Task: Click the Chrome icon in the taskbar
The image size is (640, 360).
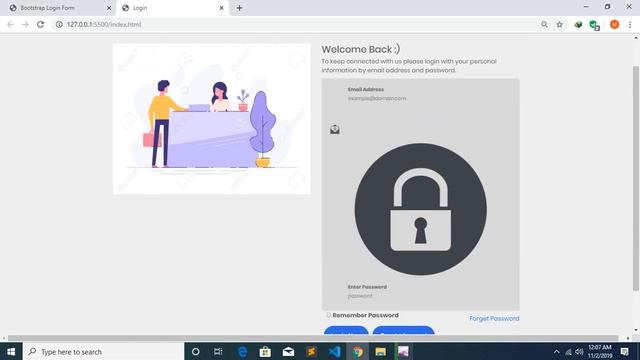Action: coord(358,351)
